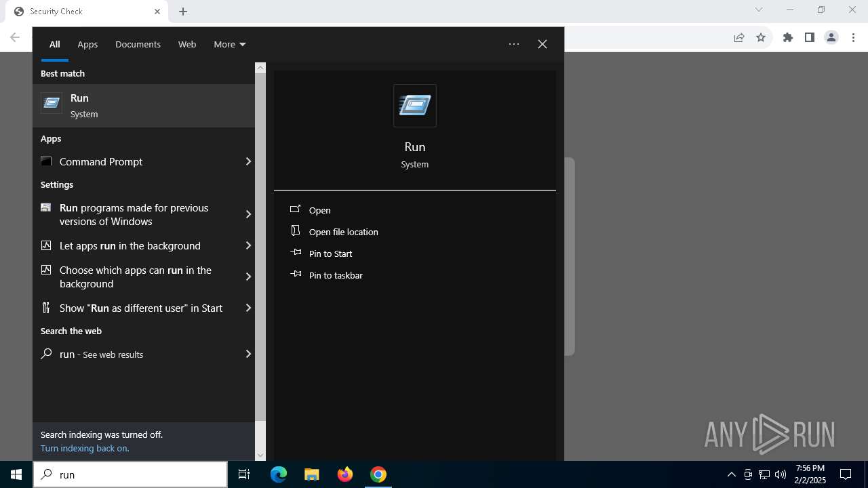Close the Windows search panel
The image size is (868, 488).
542,44
